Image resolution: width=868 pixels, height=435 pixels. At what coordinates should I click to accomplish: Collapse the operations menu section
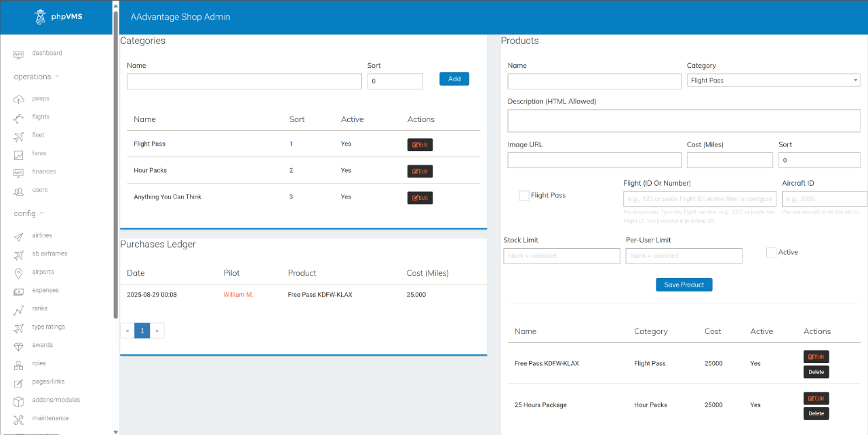[x=37, y=77]
